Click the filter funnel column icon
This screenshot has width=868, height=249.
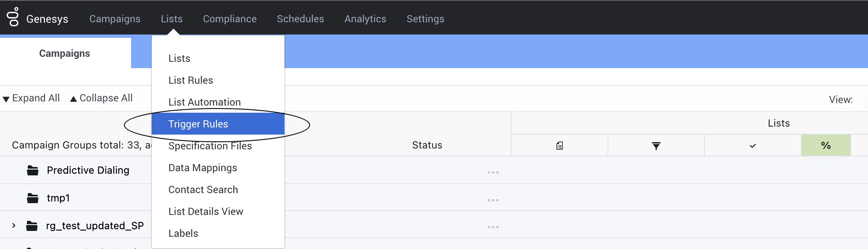coord(656,146)
